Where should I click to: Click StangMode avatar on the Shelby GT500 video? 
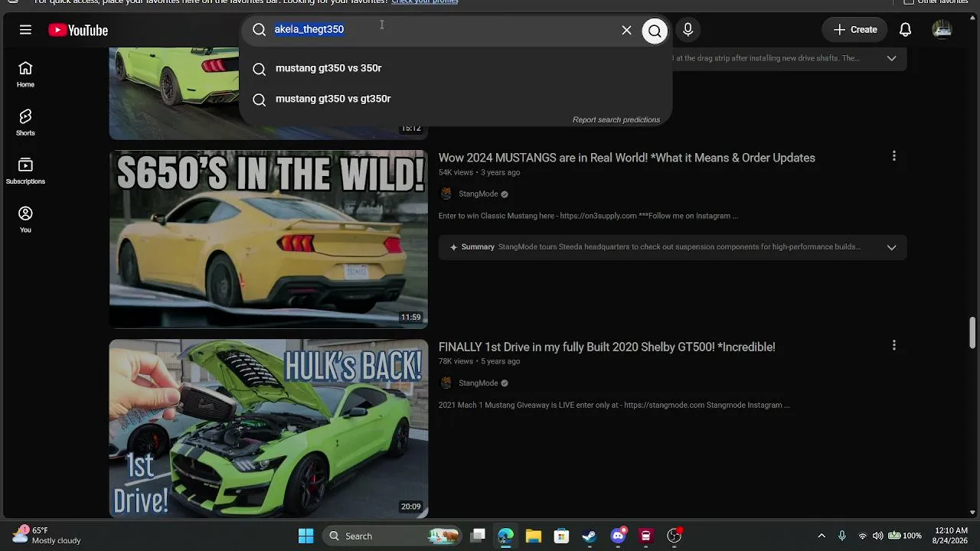(x=446, y=383)
